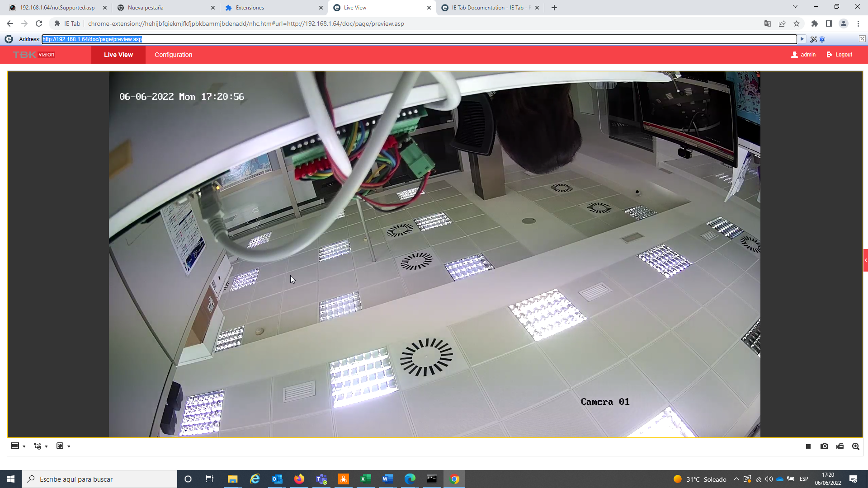Expand the stream type dropdown arrow

(46, 446)
